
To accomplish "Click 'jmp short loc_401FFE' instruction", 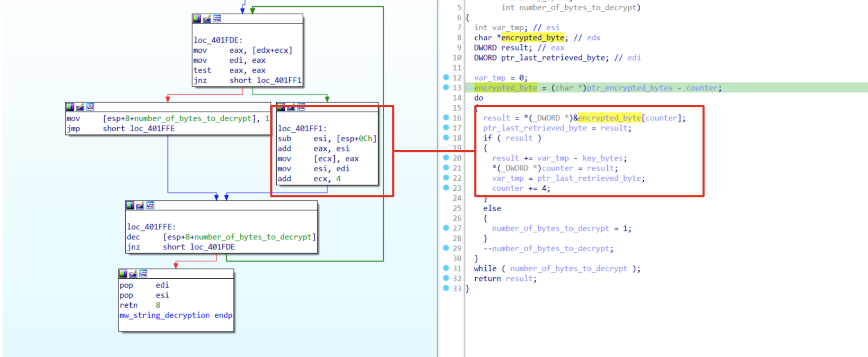I will pyautogui.click(x=120, y=128).
